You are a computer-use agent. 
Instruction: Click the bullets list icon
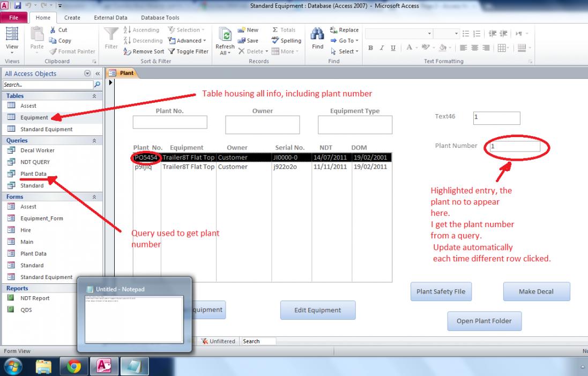point(466,34)
